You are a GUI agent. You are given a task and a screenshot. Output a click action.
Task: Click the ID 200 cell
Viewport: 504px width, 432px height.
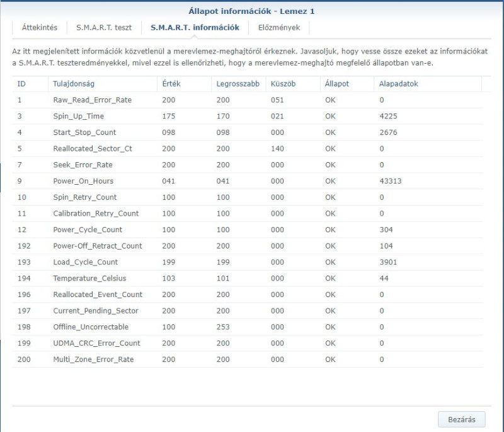click(24, 359)
